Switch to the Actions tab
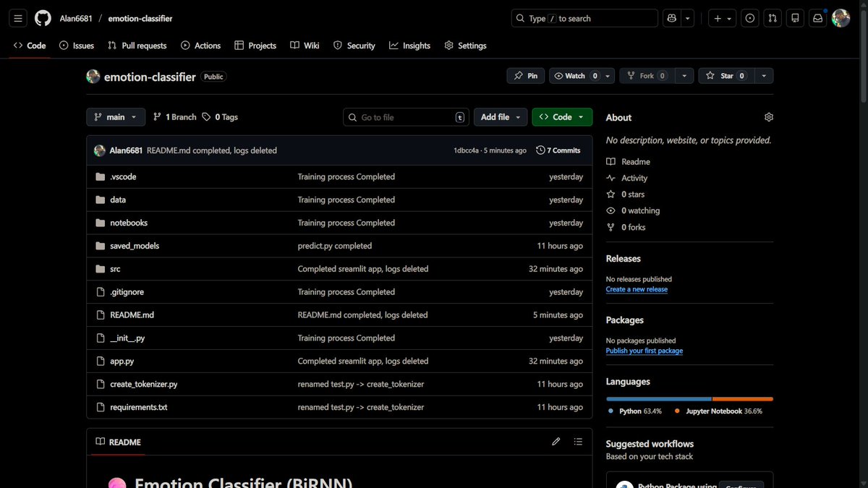This screenshot has width=868, height=488. point(201,46)
